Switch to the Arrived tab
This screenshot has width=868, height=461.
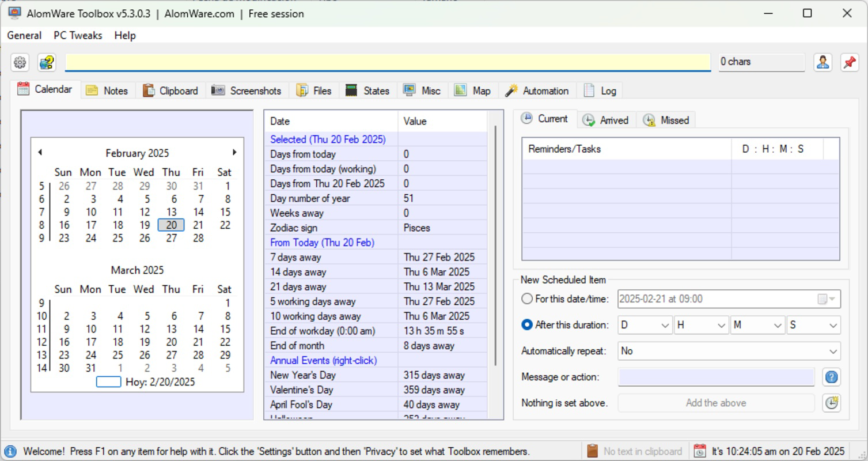click(x=605, y=120)
